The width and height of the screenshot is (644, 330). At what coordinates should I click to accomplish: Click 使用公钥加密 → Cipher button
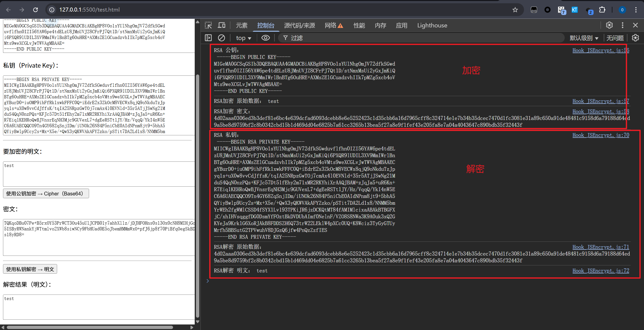46,193
